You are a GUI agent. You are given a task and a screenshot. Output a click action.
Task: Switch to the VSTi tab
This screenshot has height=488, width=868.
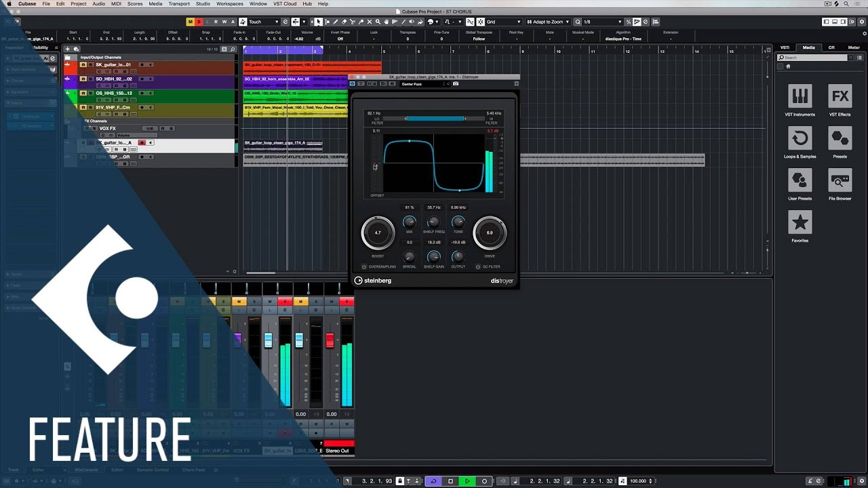785,47
